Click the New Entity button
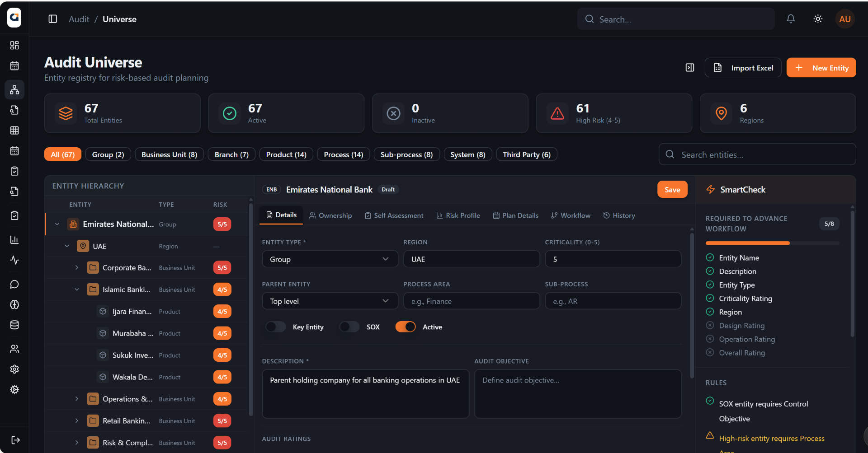 821,68
